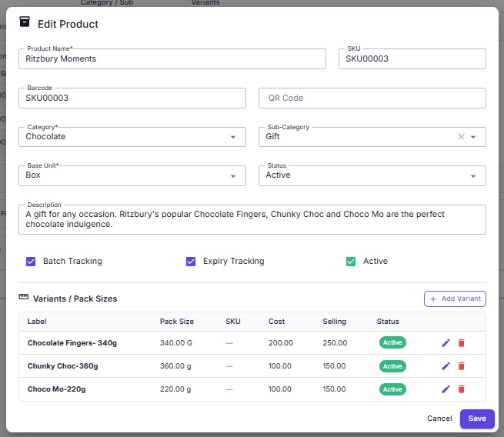
Task: Click the 250.00 selling price value
Action: point(335,343)
